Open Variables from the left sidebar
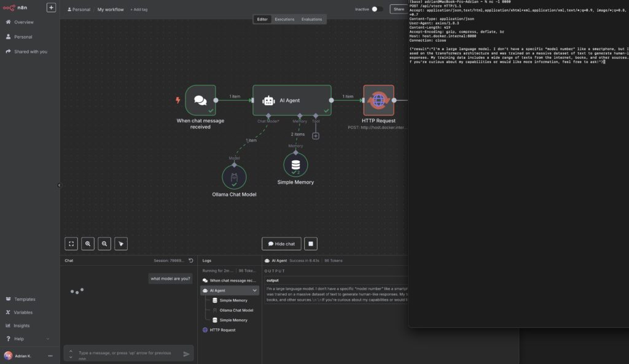 (x=23, y=312)
